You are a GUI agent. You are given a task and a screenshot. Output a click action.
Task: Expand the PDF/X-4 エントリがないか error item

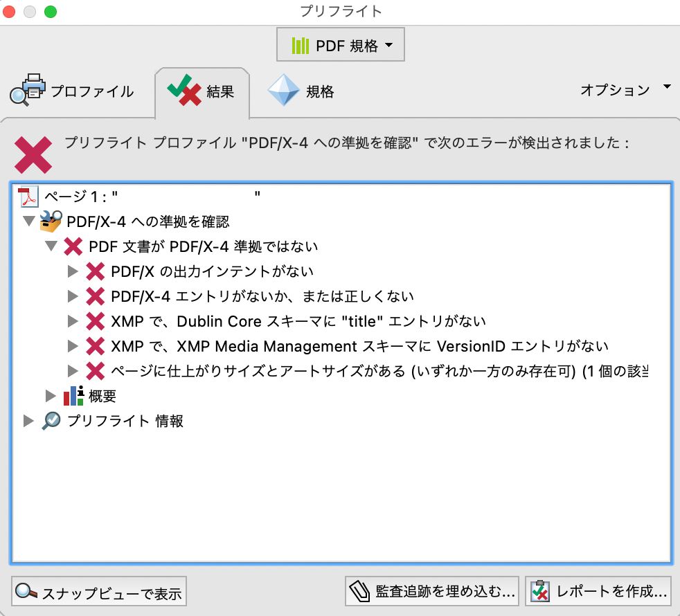pyautogui.click(x=73, y=296)
